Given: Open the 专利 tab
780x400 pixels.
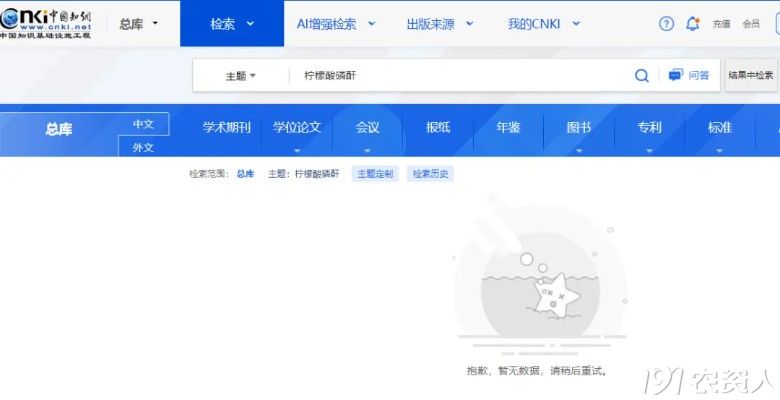Looking at the screenshot, I should tap(649, 127).
